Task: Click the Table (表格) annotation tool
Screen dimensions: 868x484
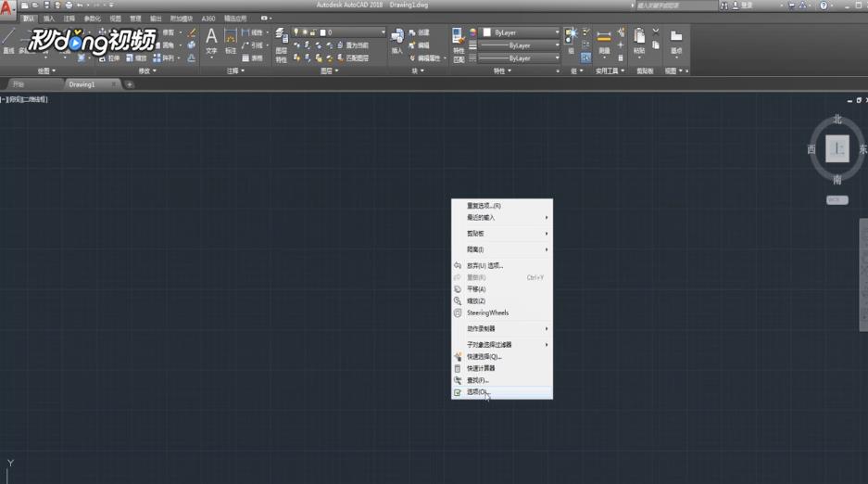Action: (252, 58)
